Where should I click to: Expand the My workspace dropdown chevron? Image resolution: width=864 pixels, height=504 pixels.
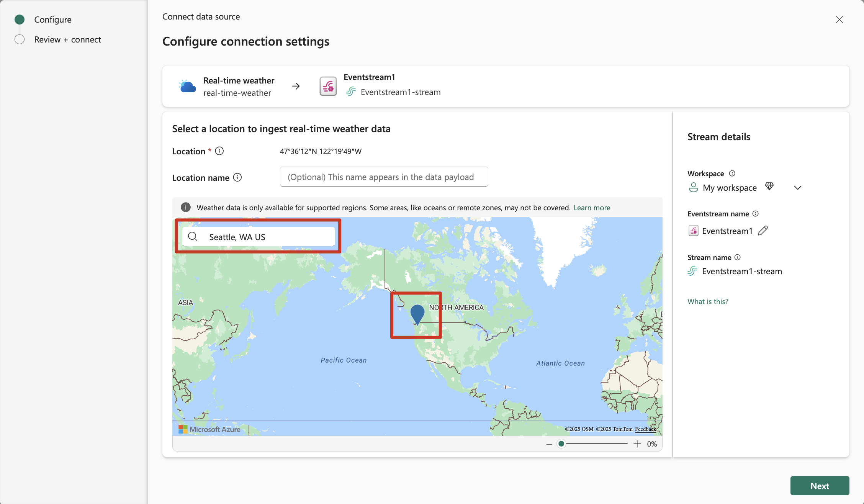(798, 188)
